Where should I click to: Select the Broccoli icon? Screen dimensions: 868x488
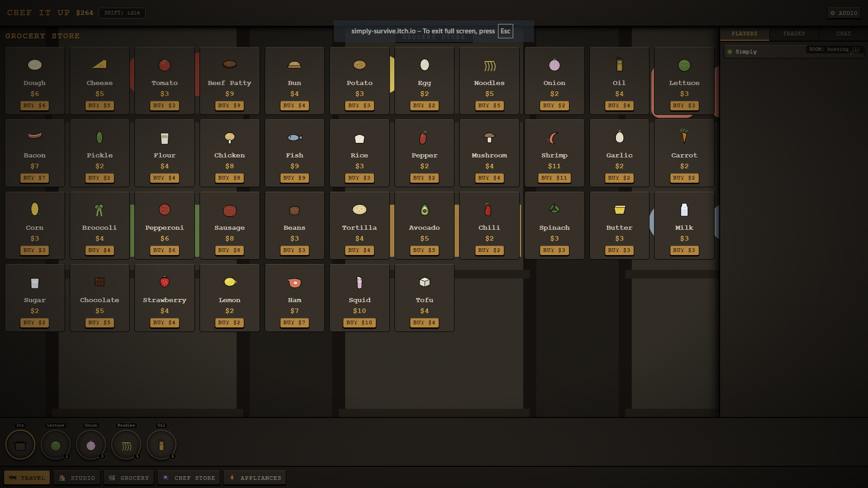[99, 210]
